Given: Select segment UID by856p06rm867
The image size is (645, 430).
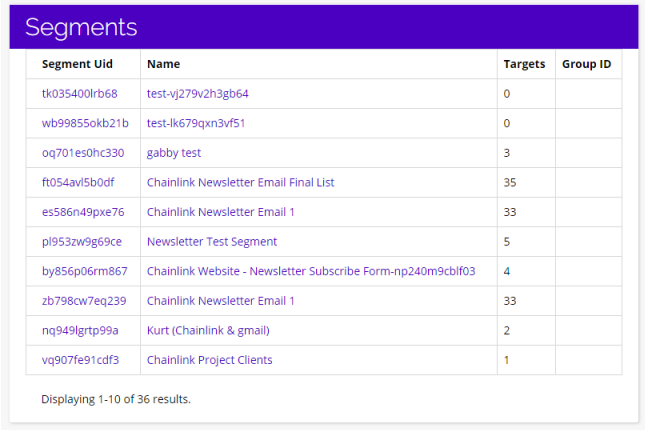Looking at the screenshot, I should pos(84,271).
